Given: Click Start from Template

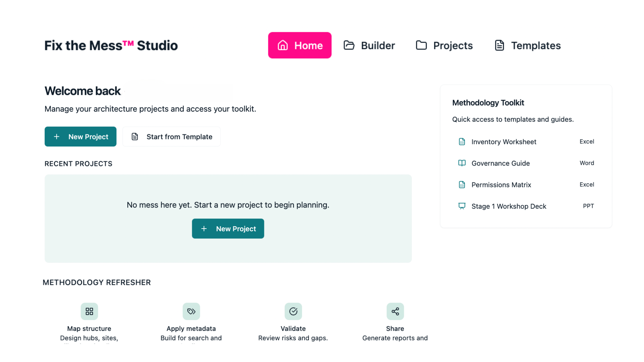Looking at the screenshot, I should 171,136.
